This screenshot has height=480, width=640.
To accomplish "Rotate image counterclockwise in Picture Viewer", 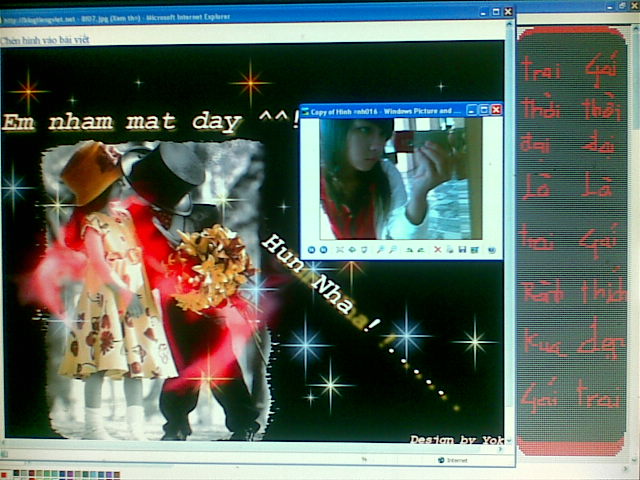I will tap(420, 250).
